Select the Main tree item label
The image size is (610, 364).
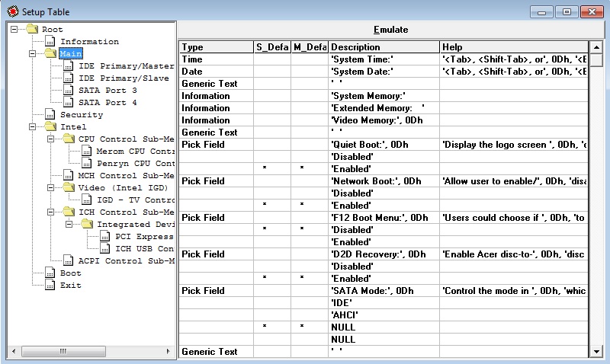(71, 53)
